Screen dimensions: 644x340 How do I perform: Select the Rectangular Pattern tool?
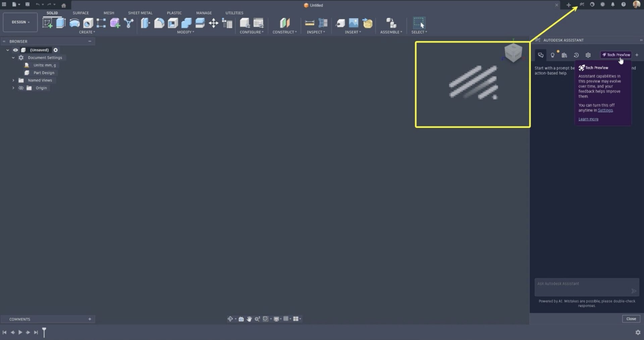pyautogui.click(x=101, y=23)
